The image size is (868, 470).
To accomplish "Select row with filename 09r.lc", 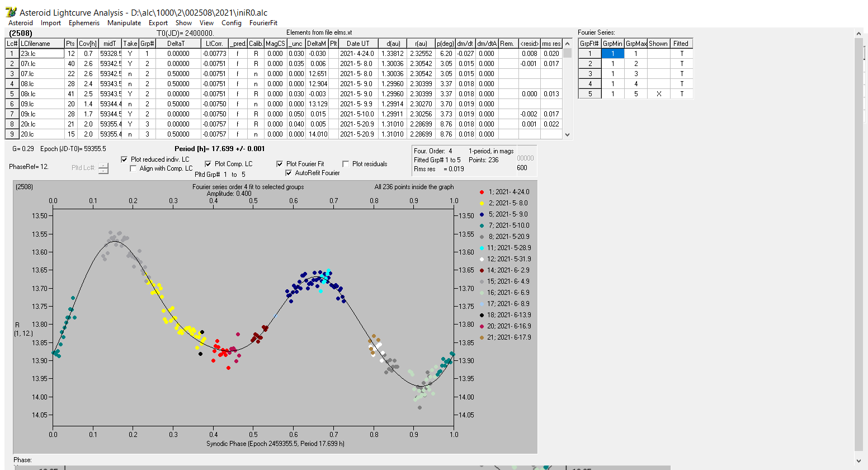I will click(284, 114).
